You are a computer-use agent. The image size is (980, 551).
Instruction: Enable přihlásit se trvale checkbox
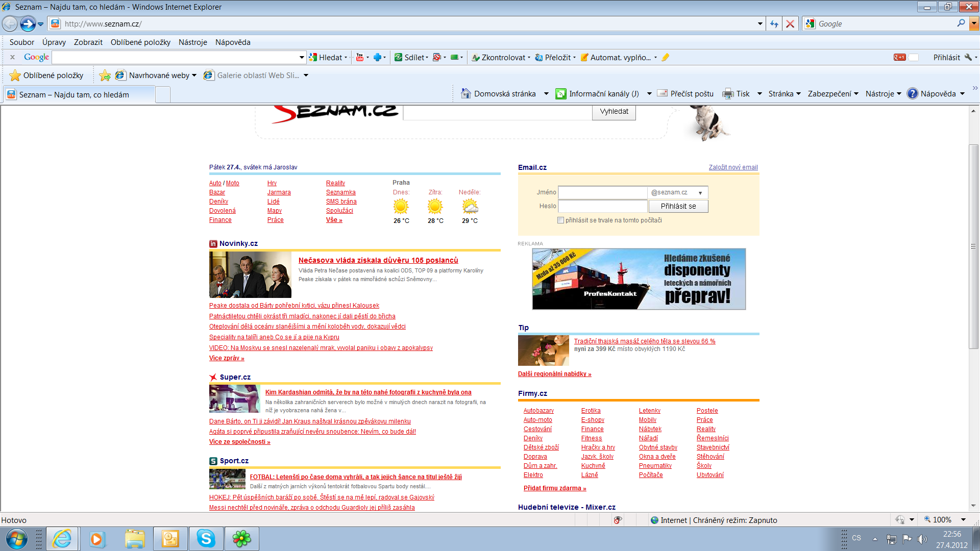(x=561, y=220)
